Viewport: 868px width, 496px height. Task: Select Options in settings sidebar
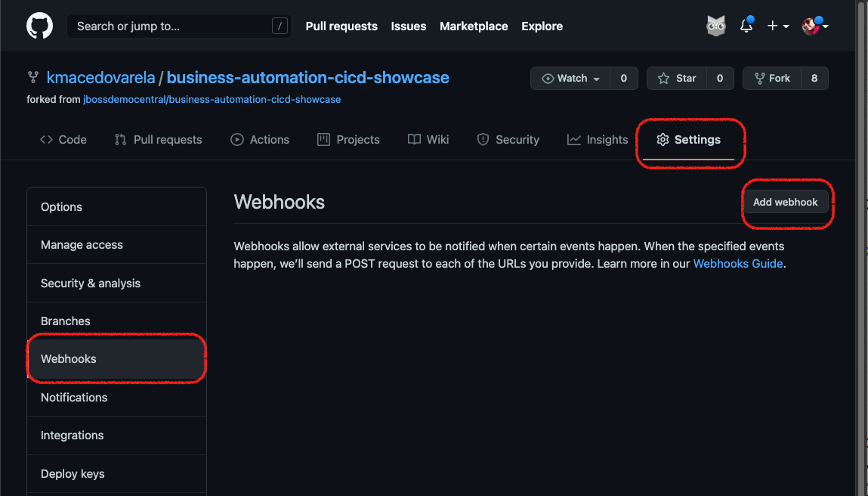coord(117,206)
